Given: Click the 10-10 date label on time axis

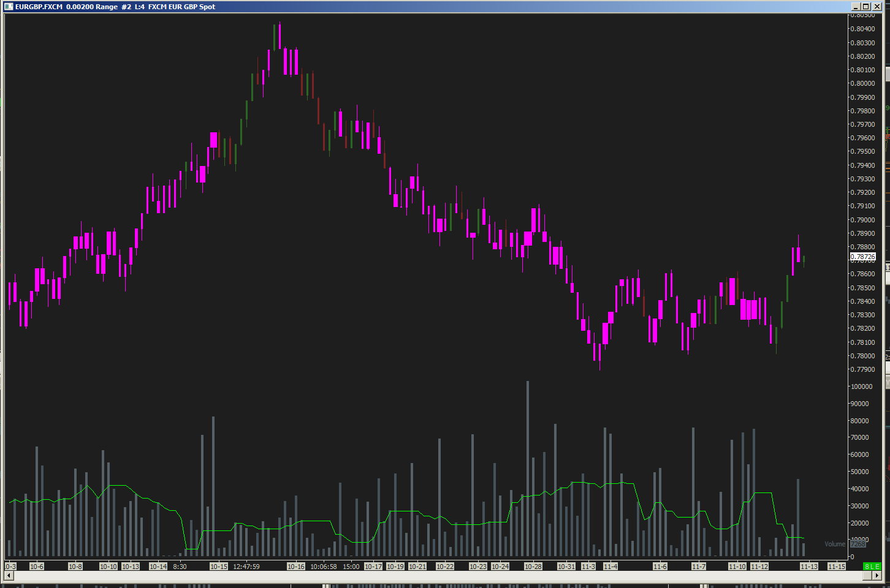Looking at the screenshot, I should (x=108, y=567).
